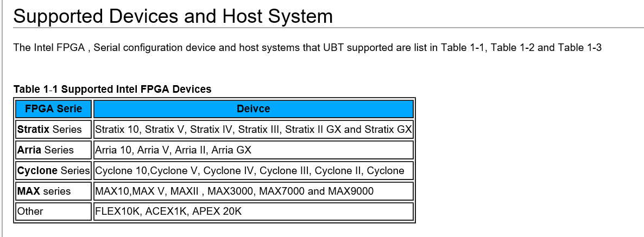Click the Cyclone Series row label
Viewport: 644px width, 237px height.
click(x=53, y=171)
